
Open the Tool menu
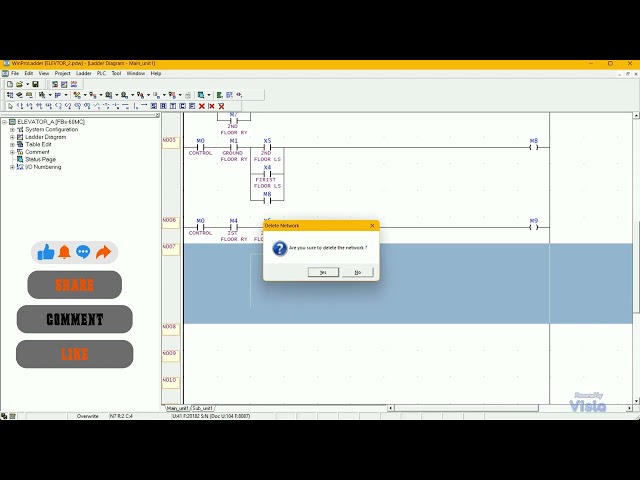point(116,73)
